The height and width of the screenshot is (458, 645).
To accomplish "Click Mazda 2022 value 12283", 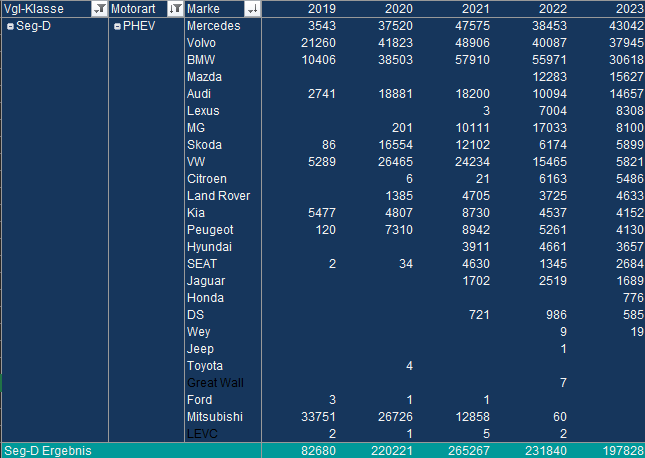I will click(550, 77).
